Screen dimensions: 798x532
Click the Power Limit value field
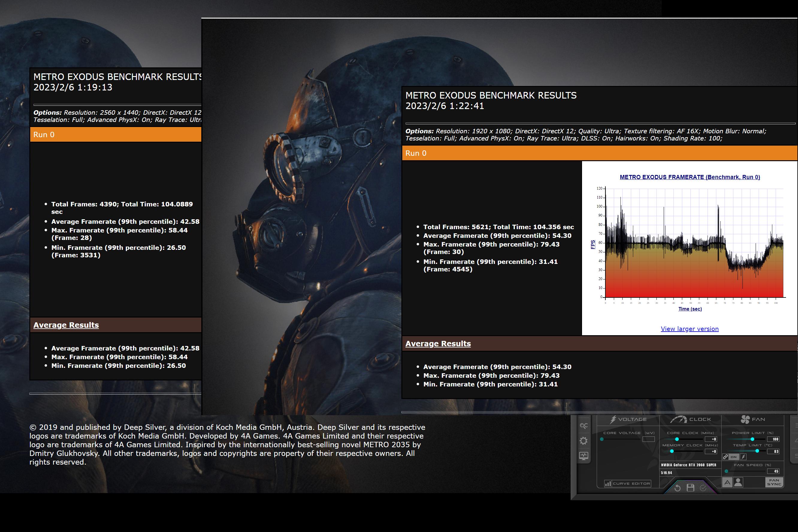pyautogui.click(x=773, y=439)
